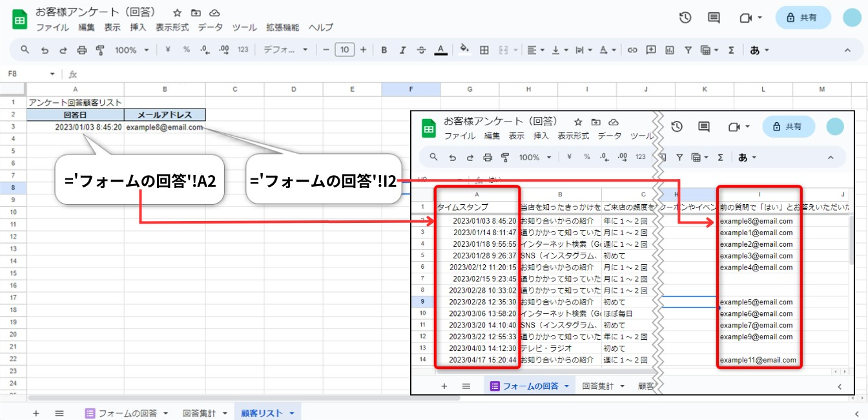Image resolution: width=868 pixels, height=420 pixels.
Task: Add a new sheet with plus button
Action: (36, 413)
